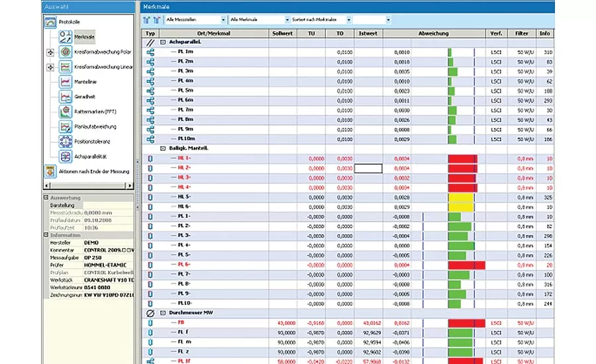Sort by the Ort/Merkmal column header
Viewport: 596px width, 364px height.
pyautogui.click(x=214, y=34)
